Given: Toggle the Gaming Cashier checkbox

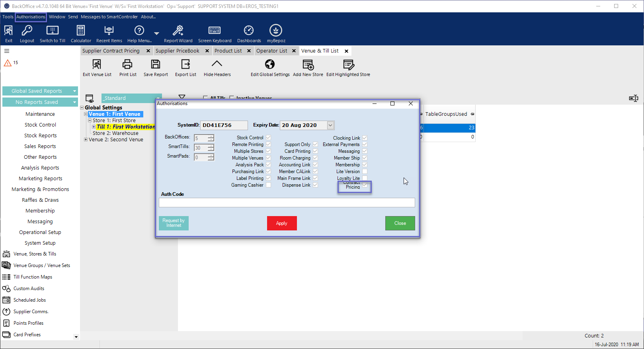Looking at the screenshot, I should pyautogui.click(x=269, y=185).
